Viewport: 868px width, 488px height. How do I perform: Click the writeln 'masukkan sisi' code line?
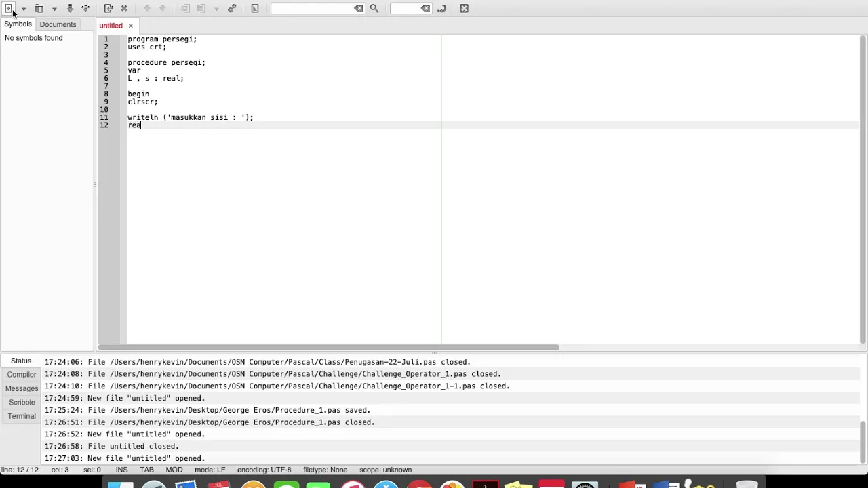tap(191, 117)
